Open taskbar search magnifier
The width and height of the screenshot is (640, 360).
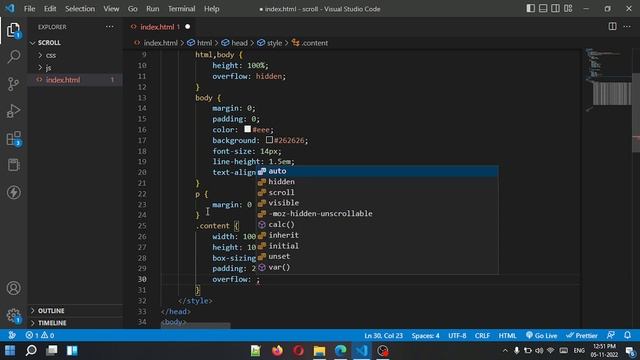(x=31, y=351)
